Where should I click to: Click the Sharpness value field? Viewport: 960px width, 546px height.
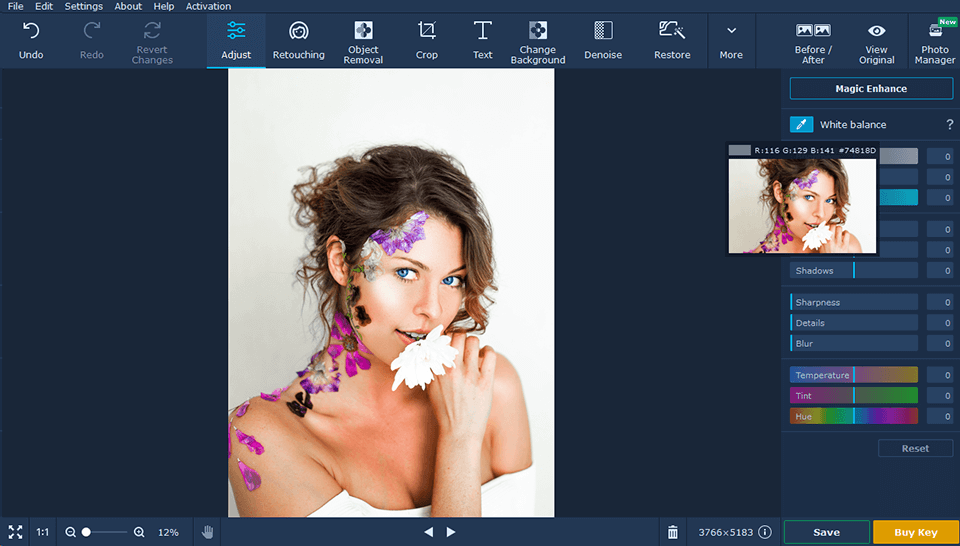[x=939, y=302]
